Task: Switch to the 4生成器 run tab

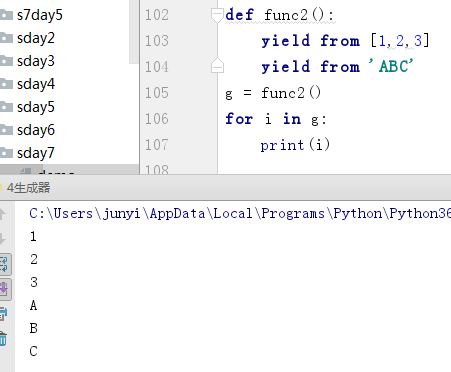Action: pos(28,188)
